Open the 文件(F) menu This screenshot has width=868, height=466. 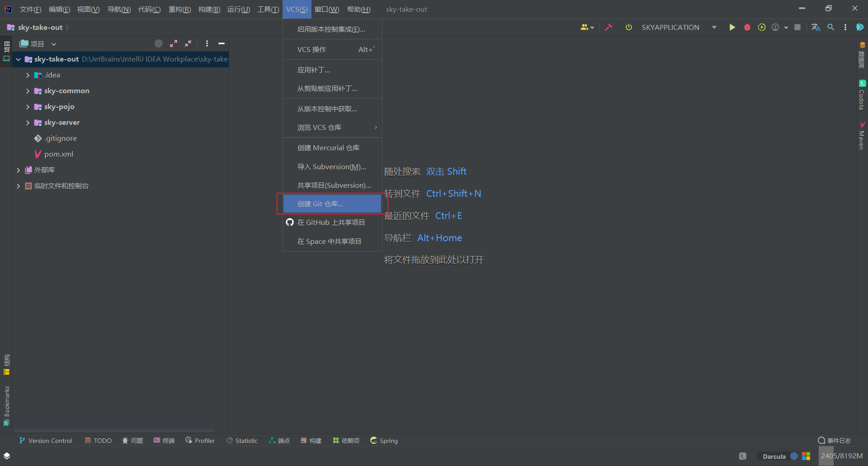coord(30,9)
